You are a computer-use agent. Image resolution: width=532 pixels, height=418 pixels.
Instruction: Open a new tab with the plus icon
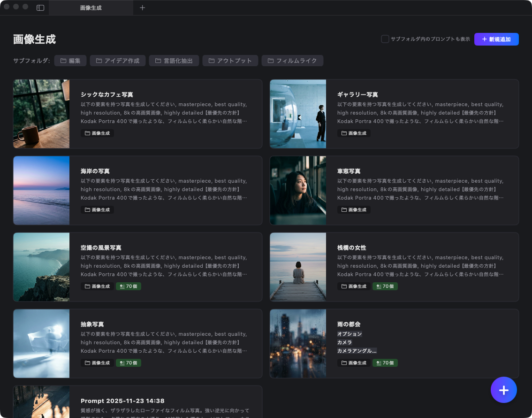pyautogui.click(x=143, y=8)
